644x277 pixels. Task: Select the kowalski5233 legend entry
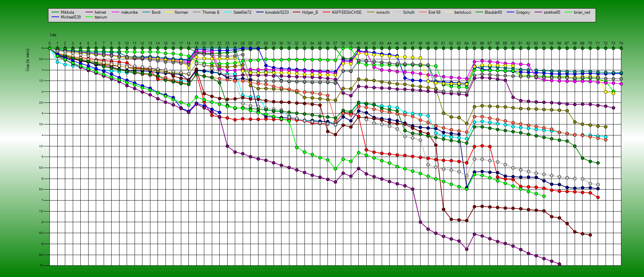click(277, 12)
